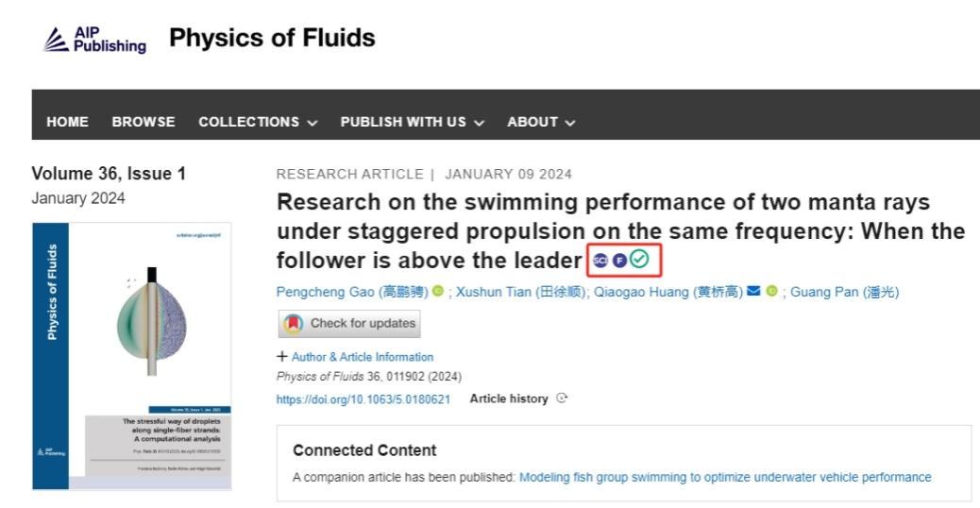Click the blue F badge icon
The height and width of the screenshot is (508, 980).
(x=619, y=260)
